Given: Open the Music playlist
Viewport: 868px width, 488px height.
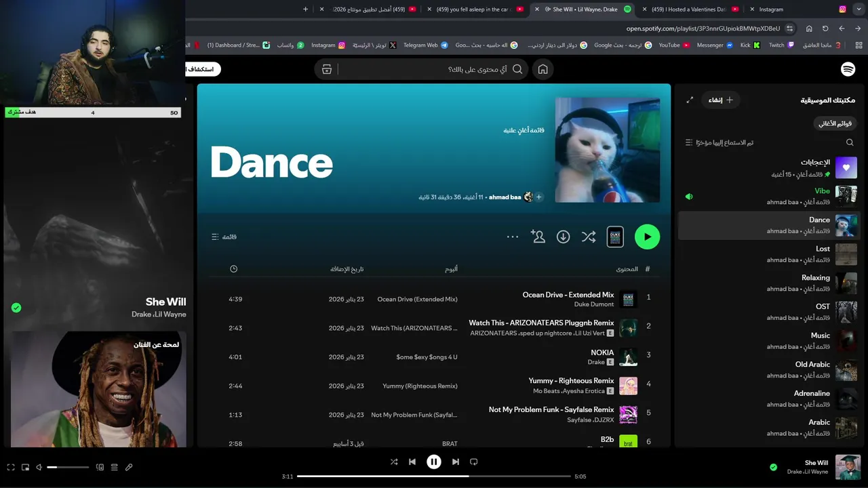Looking at the screenshot, I should [x=768, y=341].
